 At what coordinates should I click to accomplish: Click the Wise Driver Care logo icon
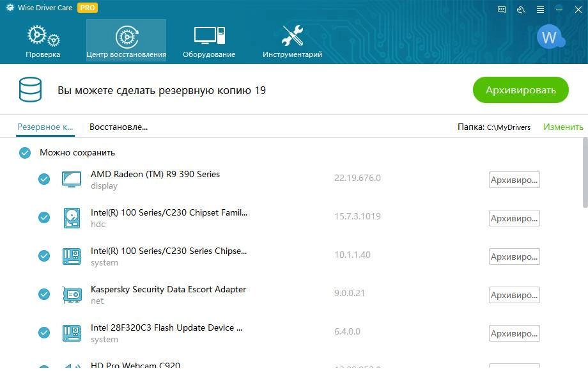coord(10,8)
